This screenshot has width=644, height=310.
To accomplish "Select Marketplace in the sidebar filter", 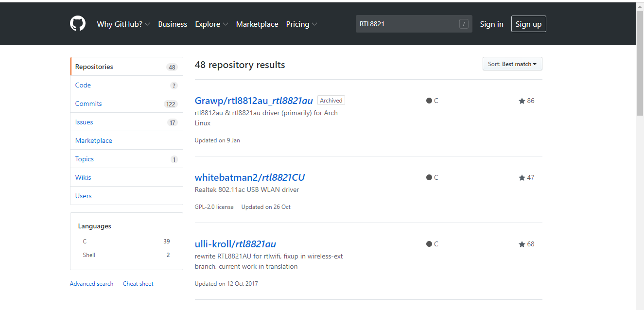I will tap(126, 140).
